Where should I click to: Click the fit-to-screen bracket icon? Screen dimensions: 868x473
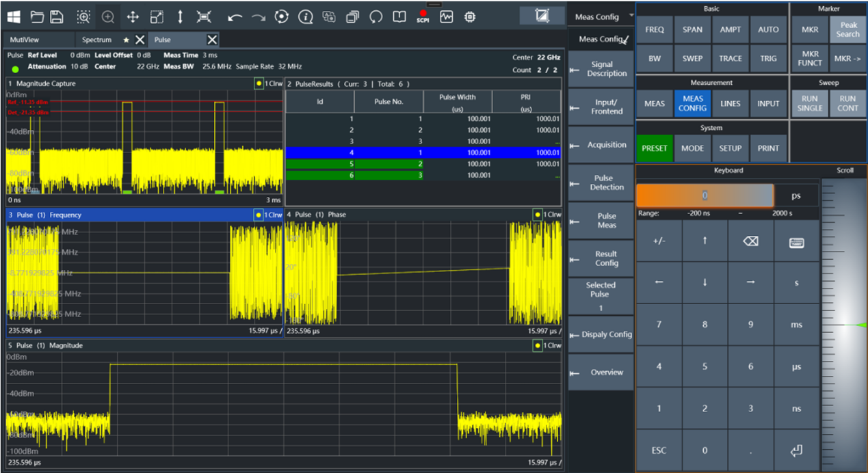[204, 16]
